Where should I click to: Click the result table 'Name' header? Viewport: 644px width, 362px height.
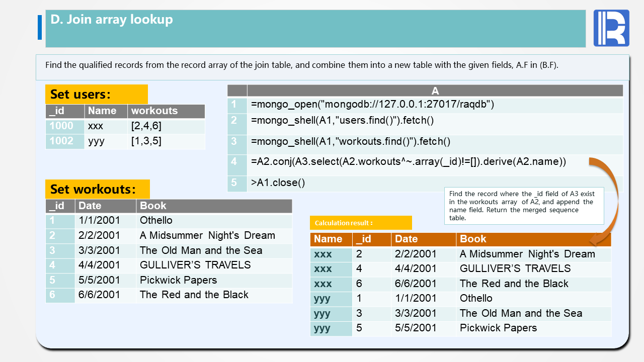point(331,239)
